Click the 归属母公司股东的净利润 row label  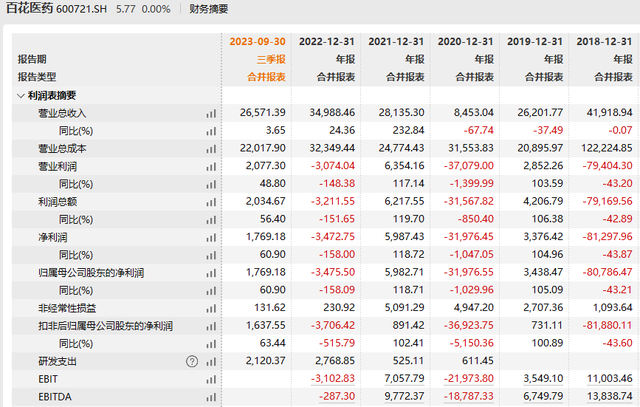coord(91,273)
